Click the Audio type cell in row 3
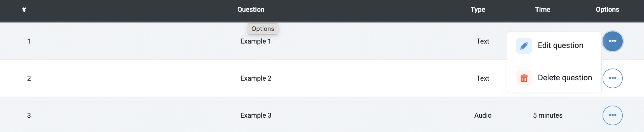 [x=483, y=115]
